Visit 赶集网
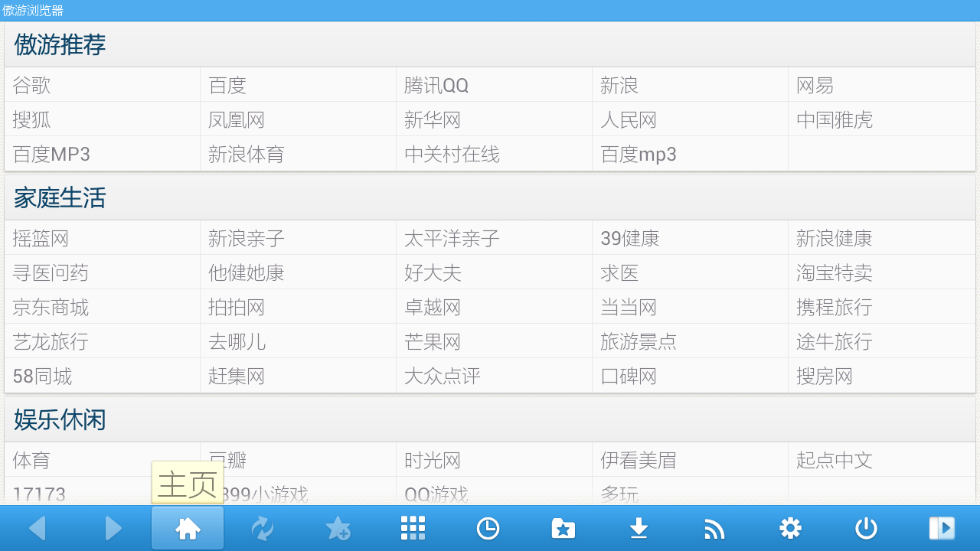The width and height of the screenshot is (980, 551). (x=237, y=376)
